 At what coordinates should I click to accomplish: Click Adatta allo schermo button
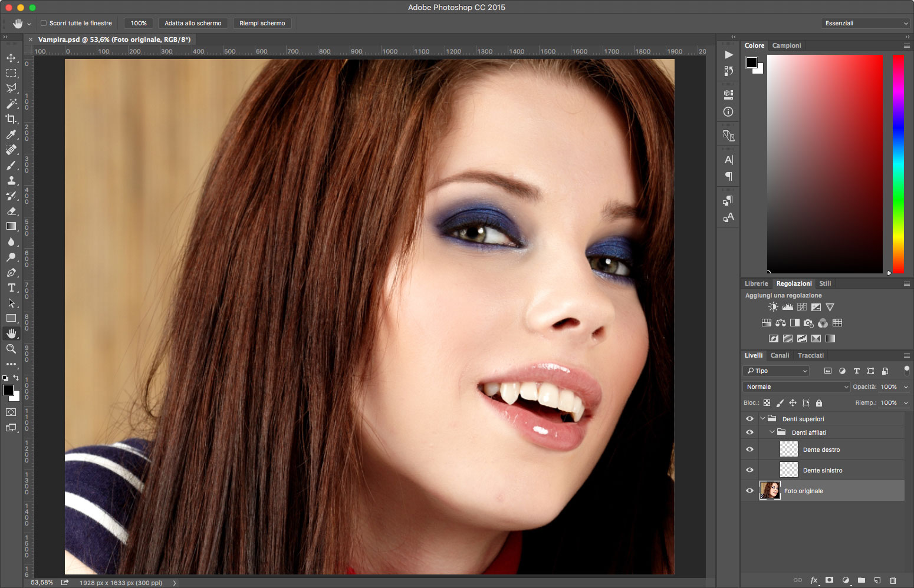pos(193,23)
